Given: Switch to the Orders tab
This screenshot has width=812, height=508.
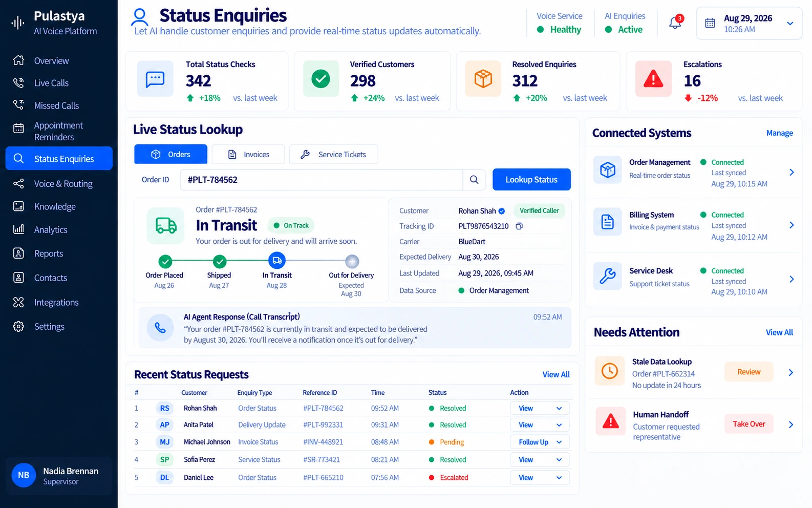Looking at the screenshot, I should coord(170,154).
